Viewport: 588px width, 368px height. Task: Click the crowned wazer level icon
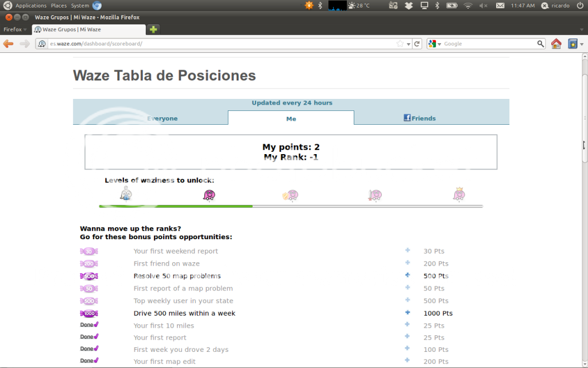[x=459, y=194]
